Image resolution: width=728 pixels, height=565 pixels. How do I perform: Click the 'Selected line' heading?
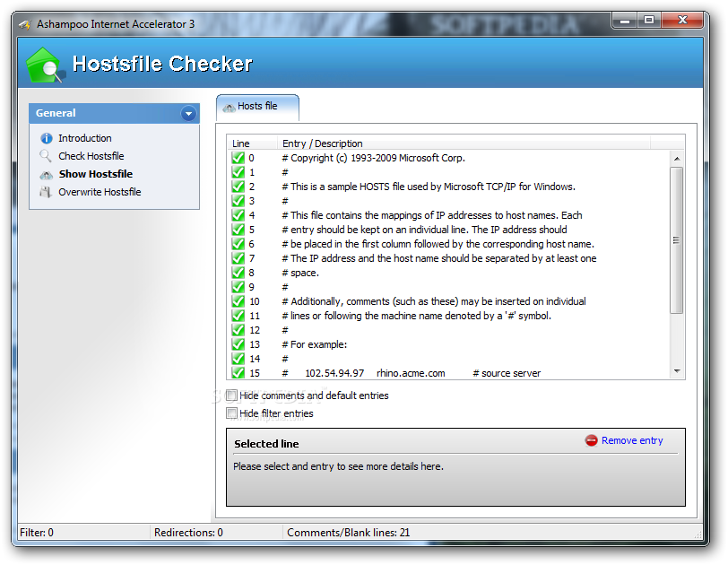tap(266, 444)
